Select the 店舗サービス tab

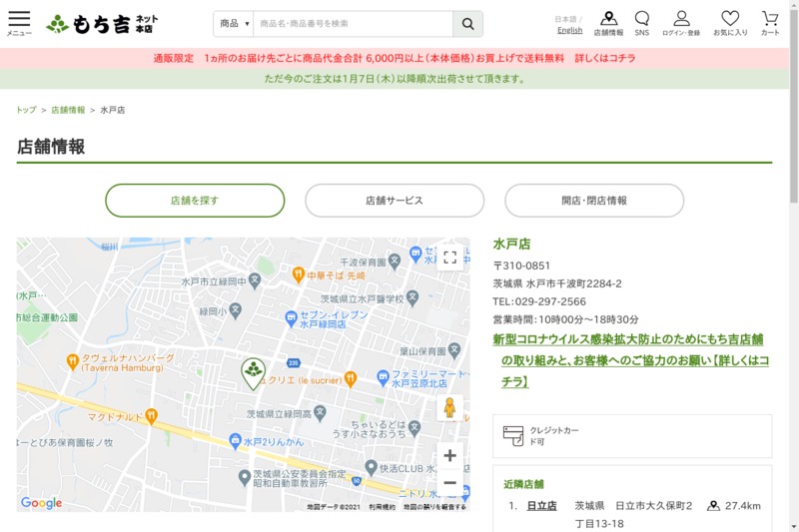[x=395, y=201]
